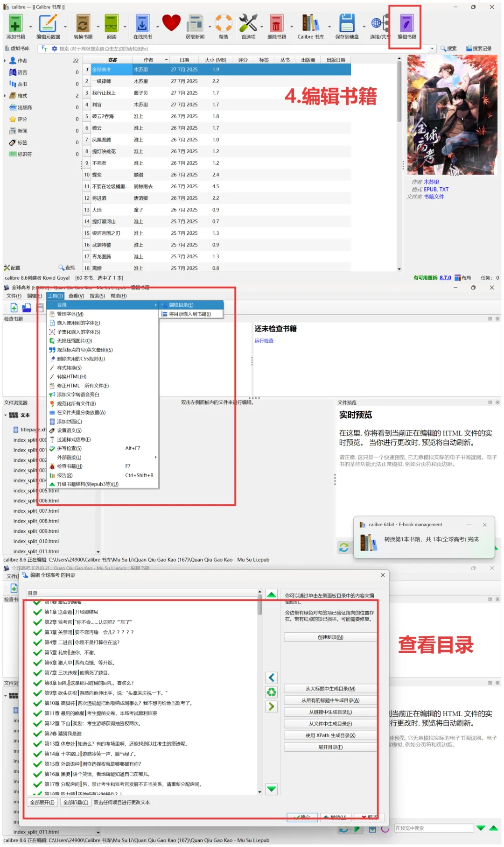This screenshot has width=504, height=847.
Task: Click the Get books online (在线找书) icon
Action: (x=142, y=23)
